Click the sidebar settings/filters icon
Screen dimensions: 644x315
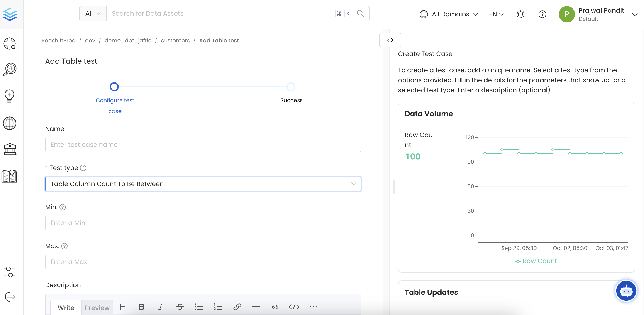pos(10,272)
